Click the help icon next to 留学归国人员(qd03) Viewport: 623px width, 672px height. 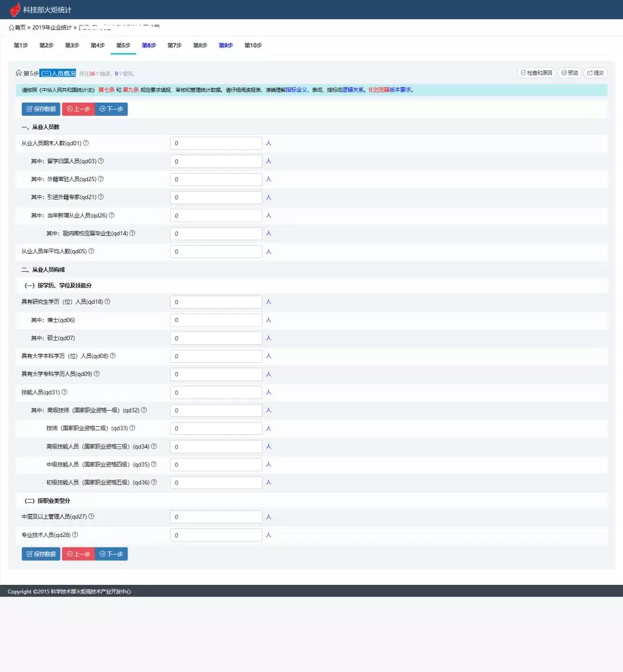(x=101, y=162)
